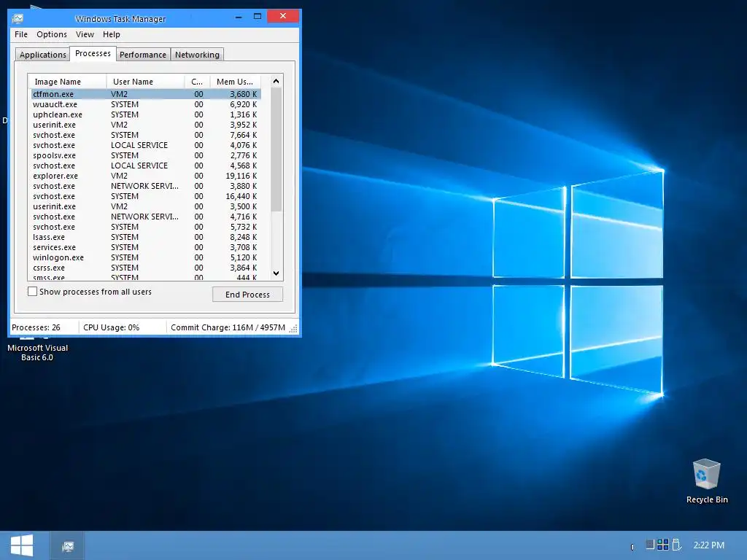Viewport: 747px width, 560px height.
Task: Select the winlogon.exe process
Action: 146,257
